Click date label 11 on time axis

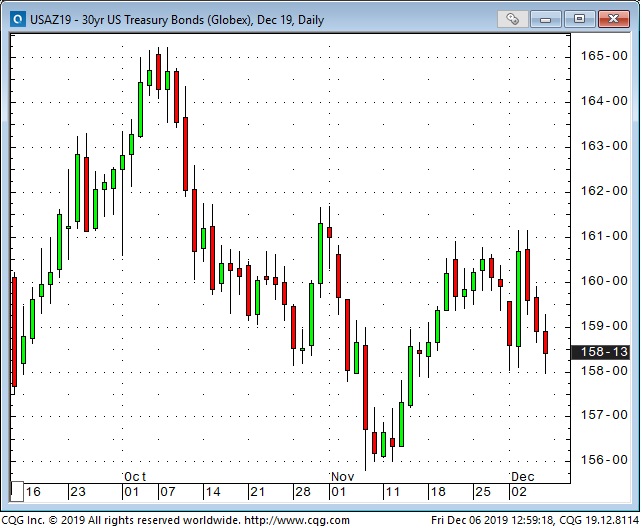[x=392, y=492]
